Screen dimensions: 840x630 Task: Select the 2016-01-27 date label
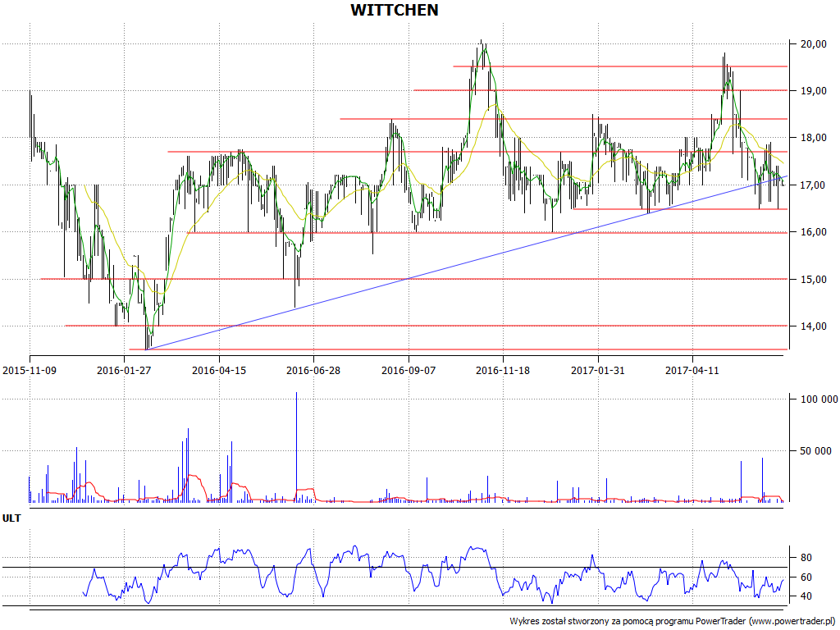[125, 370]
